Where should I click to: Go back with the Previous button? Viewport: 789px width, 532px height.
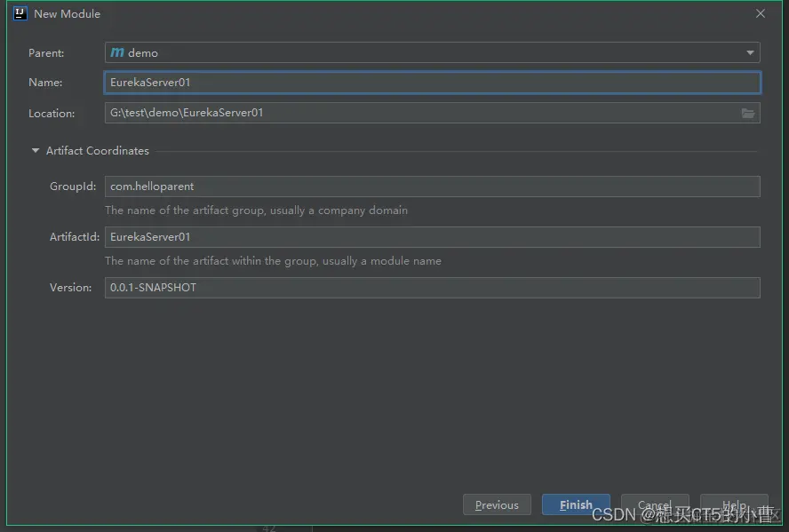click(x=497, y=504)
